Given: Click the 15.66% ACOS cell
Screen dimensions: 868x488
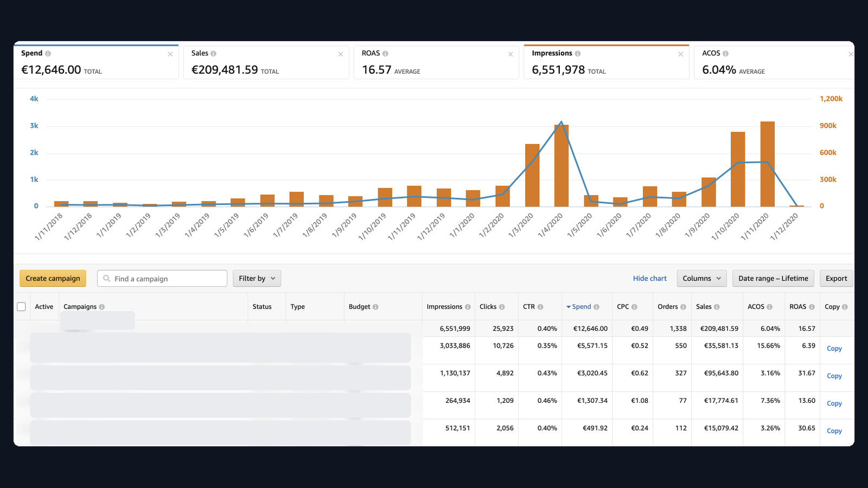Looking at the screenshot, I should (x=769, y=346).
